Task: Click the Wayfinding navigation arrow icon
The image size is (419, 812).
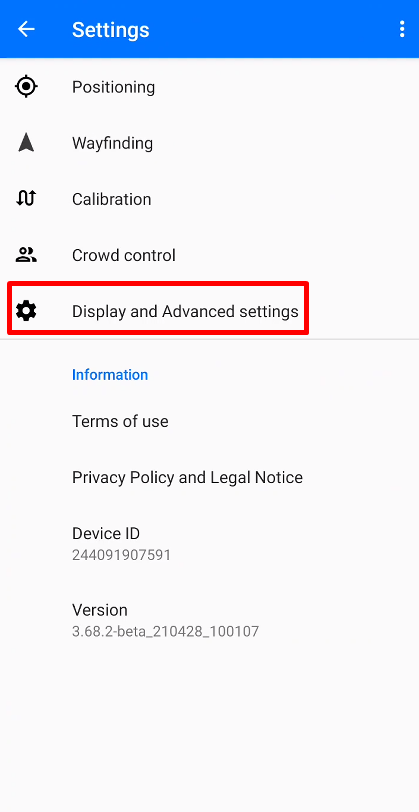Action: [26, 142]
